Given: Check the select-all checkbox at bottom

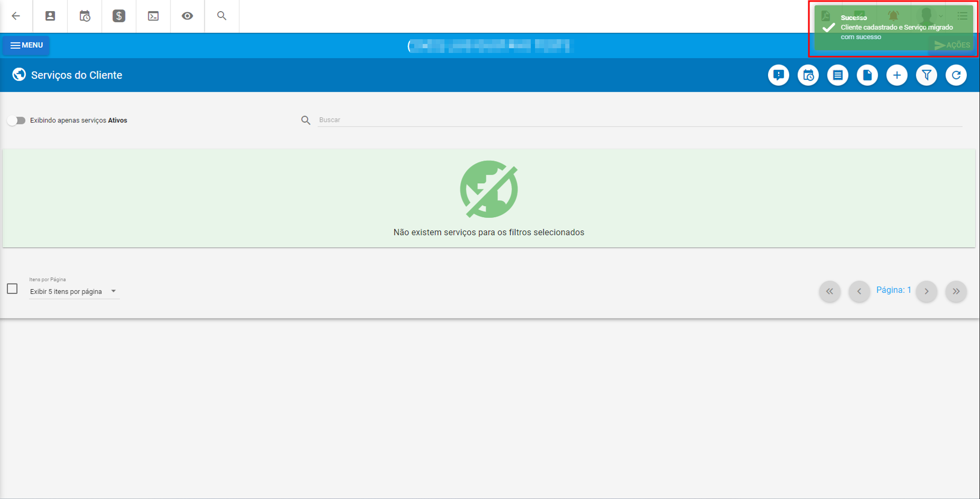Looking at the screenshot, I should (x=12, y=289).
